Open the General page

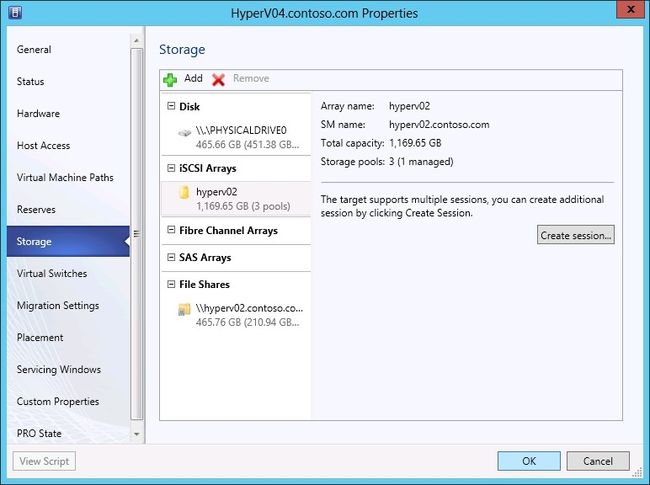click(x=68, y=49)
